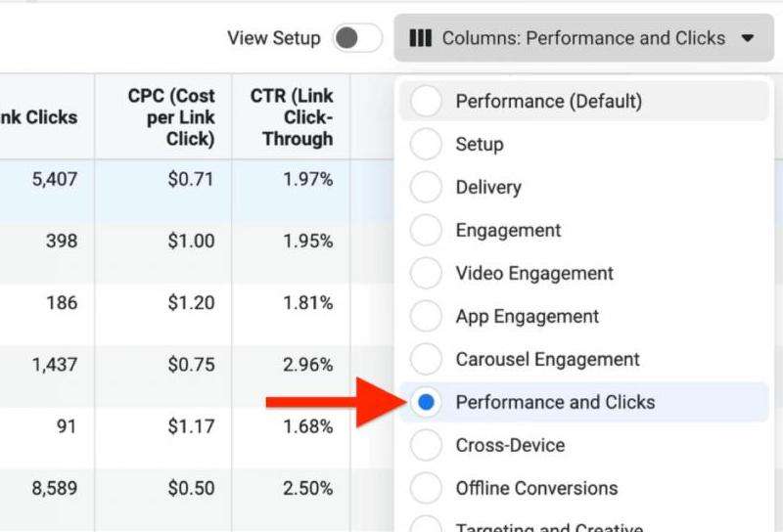Select the Performance (Default) radio option
Viewport: 783px width, 532px height.
tap(427, 101)
